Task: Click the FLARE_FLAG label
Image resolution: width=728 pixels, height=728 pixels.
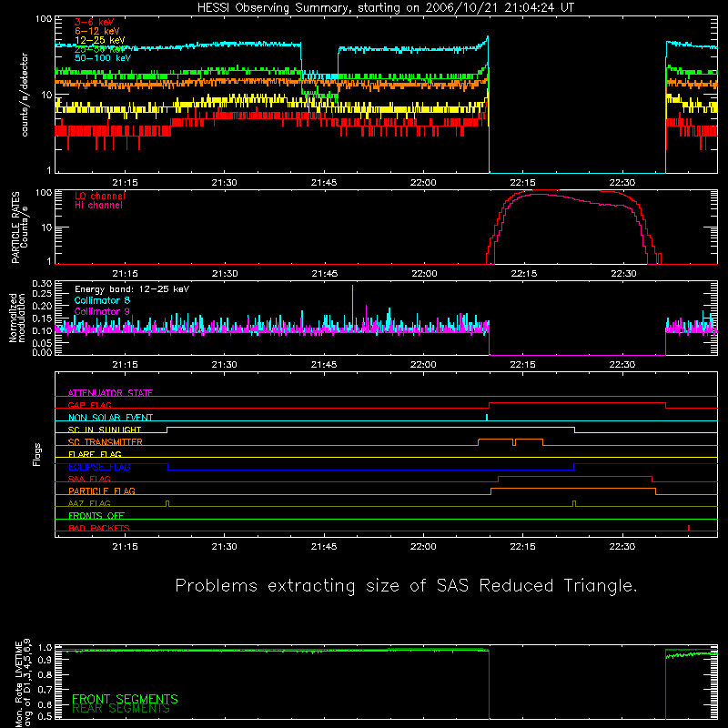Action: click(95, 454)
